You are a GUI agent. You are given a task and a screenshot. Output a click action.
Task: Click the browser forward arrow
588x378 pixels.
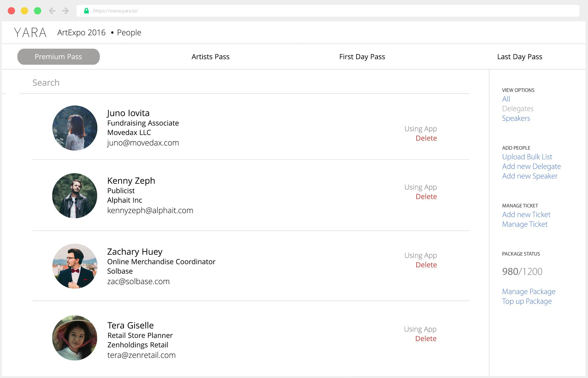[x=65, y=11]
